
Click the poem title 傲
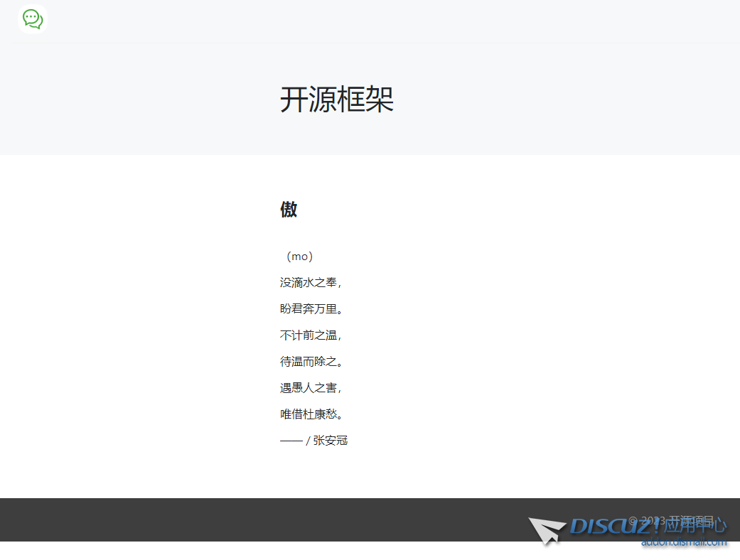pyautogui.click(x=289, y=210)
